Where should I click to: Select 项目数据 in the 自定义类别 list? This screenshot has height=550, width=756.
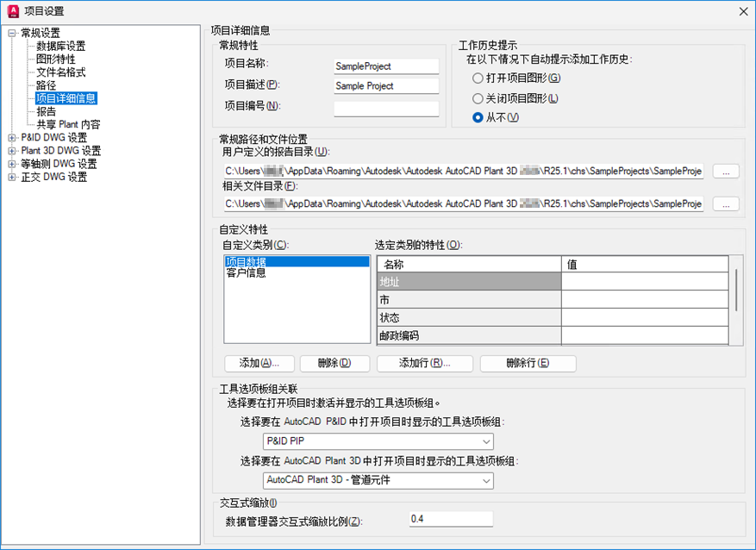pyautogui.click(x=297, y=262)
